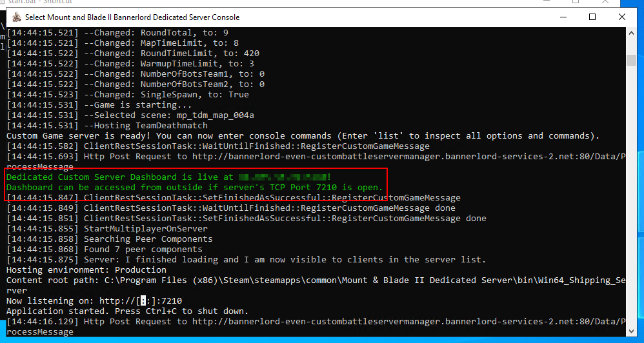The height and width of the screenshot is (343, 644).
Task: Click the scrollbar down arrow
Action: [631, 330]
